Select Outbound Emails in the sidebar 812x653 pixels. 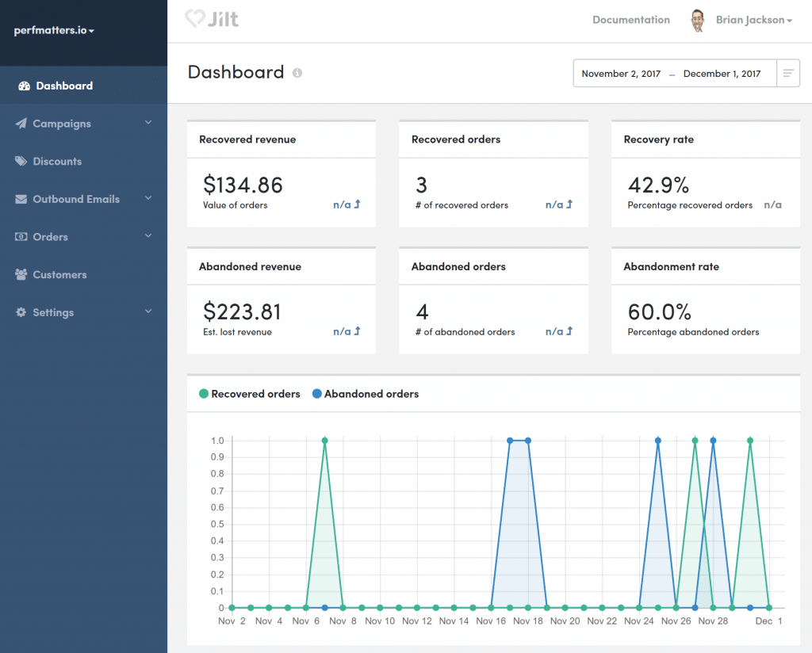point(76,200)
